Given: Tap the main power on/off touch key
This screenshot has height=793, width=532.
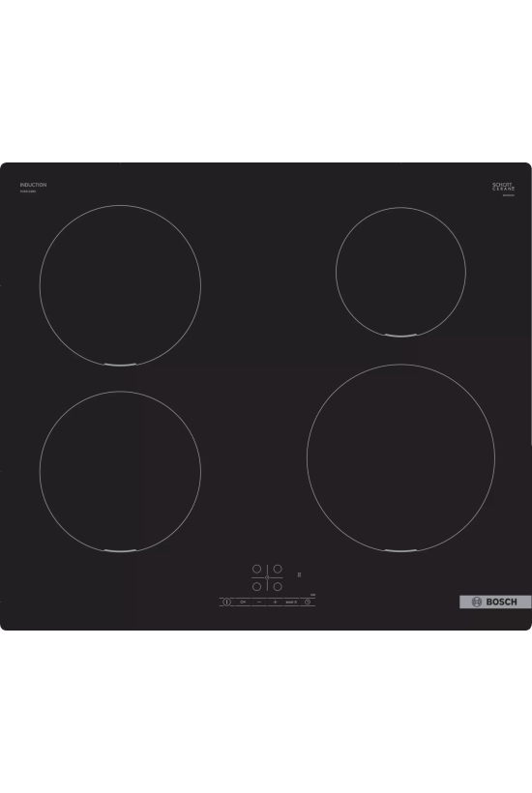Looking at the screenshot, I should [226, 602].
